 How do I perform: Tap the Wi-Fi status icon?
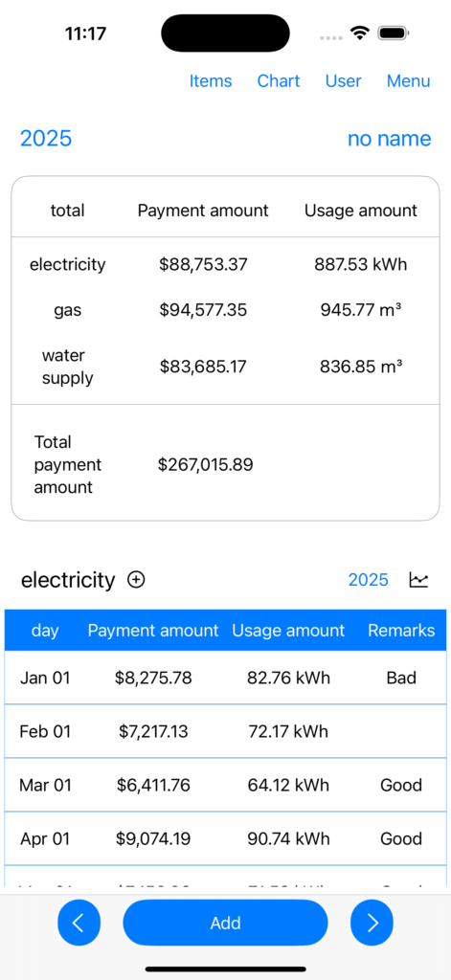tap(360, 33)
